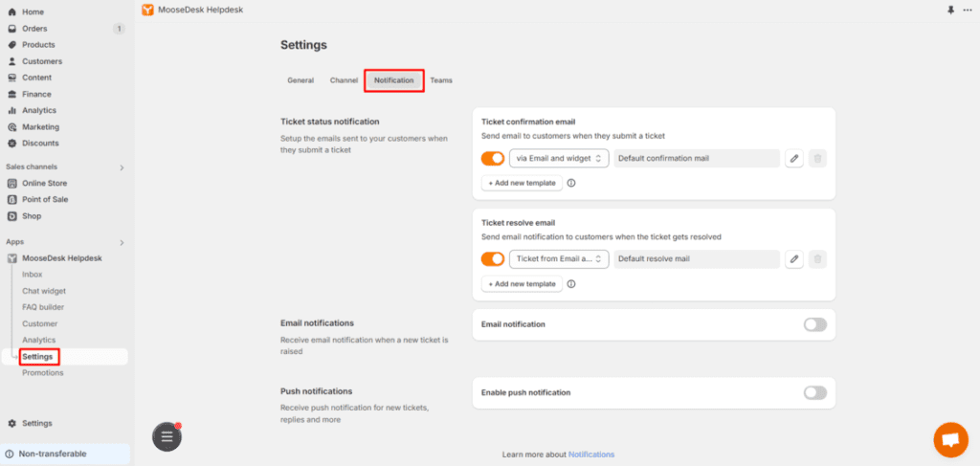The image size is (980, 466).
Task: Turn off the Ticket resolve email toggle
Action: [x=493, y=258]
